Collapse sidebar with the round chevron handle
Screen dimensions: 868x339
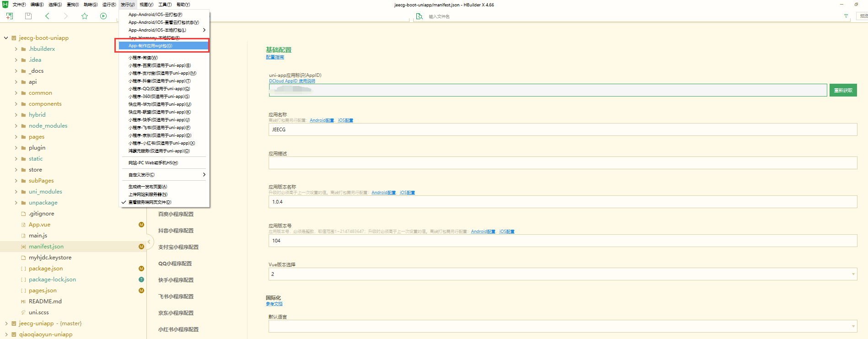[149, 242]
